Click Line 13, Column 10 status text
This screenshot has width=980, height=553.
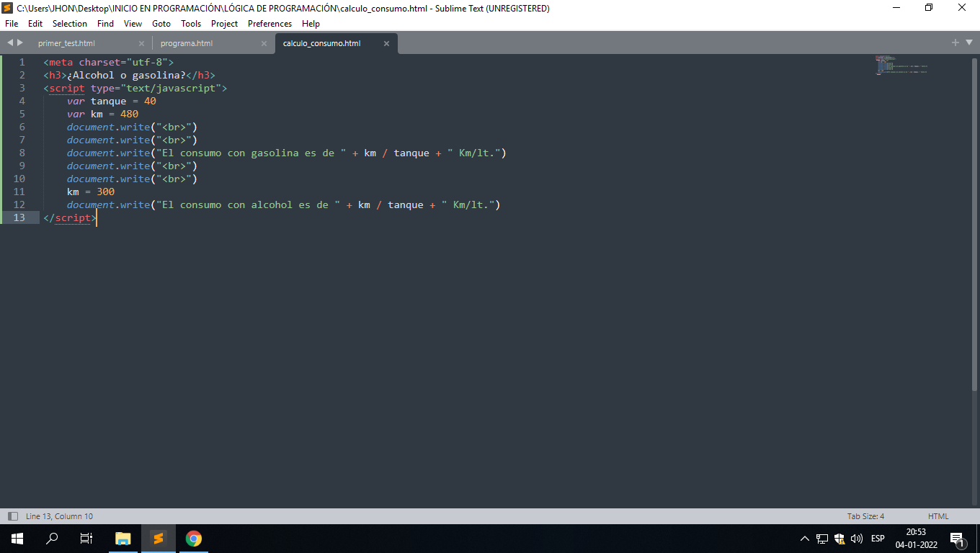[59, 516]
